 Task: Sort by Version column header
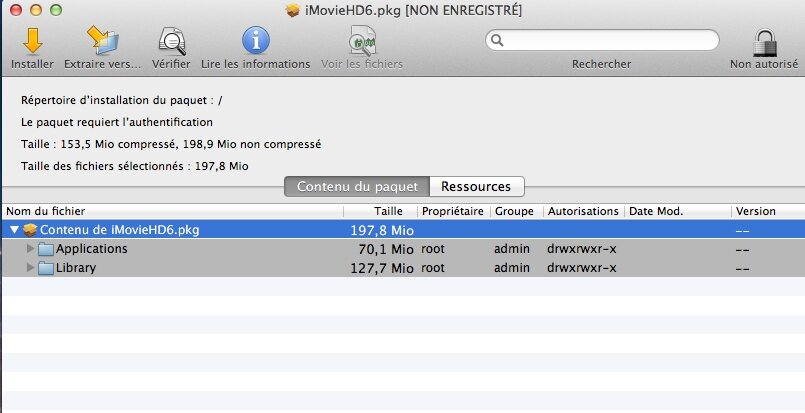click(768, 211)
